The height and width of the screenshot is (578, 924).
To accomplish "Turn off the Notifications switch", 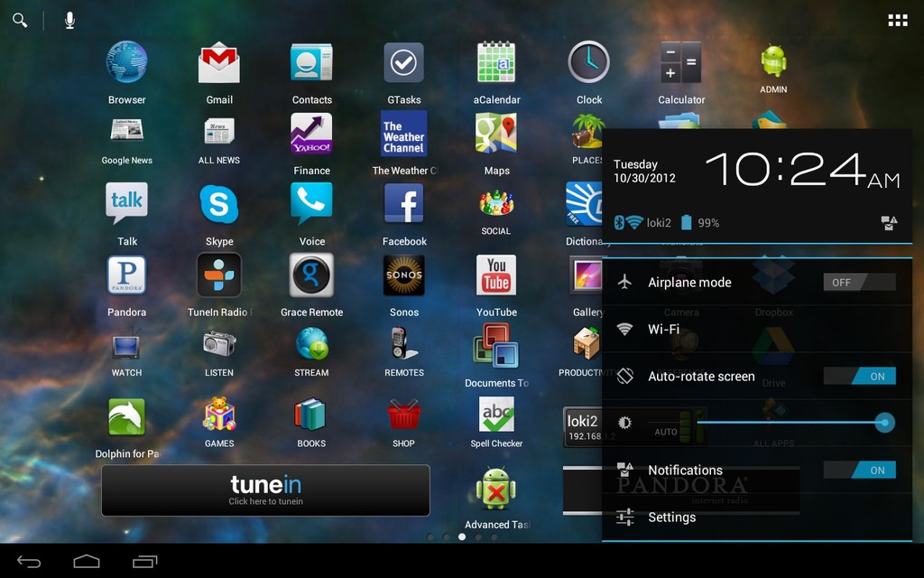I will 859,470.
